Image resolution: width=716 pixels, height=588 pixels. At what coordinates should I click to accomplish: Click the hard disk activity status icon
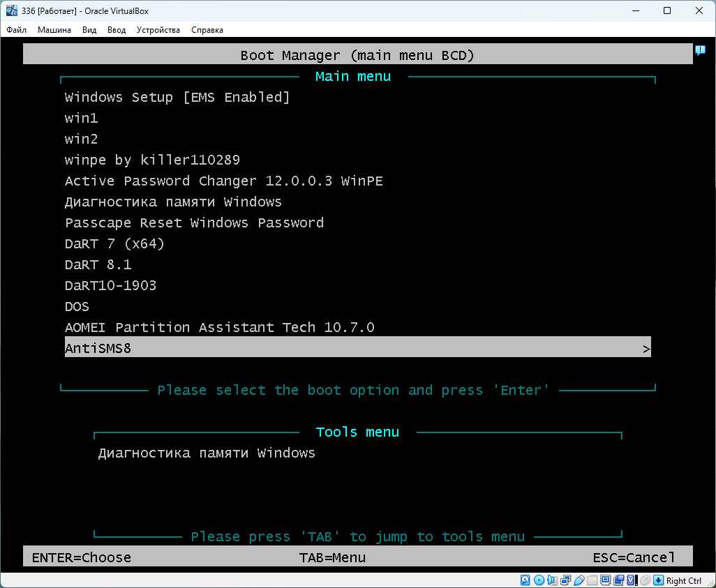(525, 580)
